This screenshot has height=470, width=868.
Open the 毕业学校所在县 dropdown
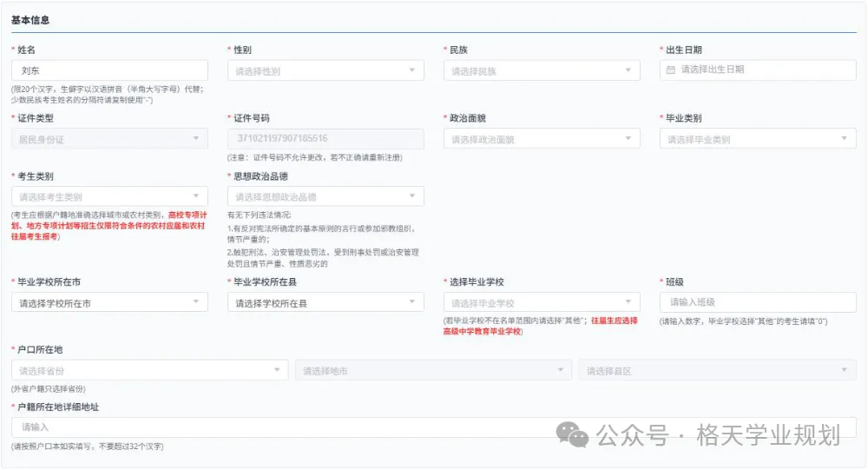325,302
